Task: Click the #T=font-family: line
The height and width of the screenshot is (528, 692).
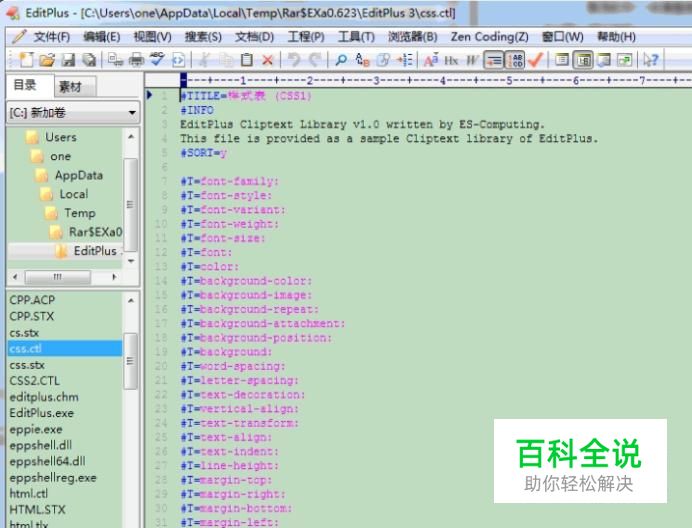Action: [229, 181]
